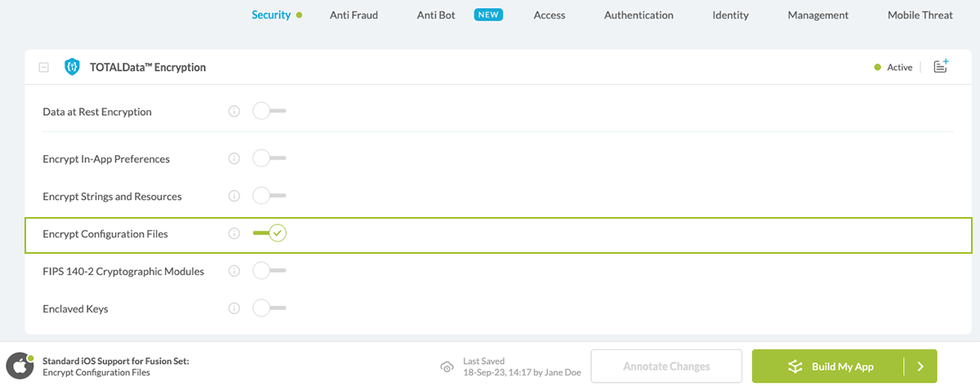Switch to the Anti Fraud tab
This screenshot has height=386, width=980.
[x=354, y=15]
